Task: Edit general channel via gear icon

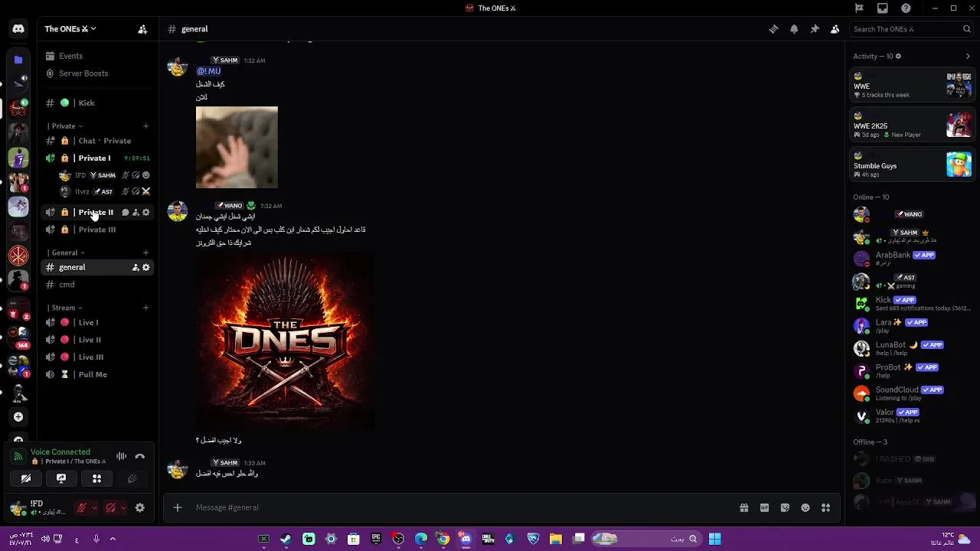Action: click(x=146, y=267)
